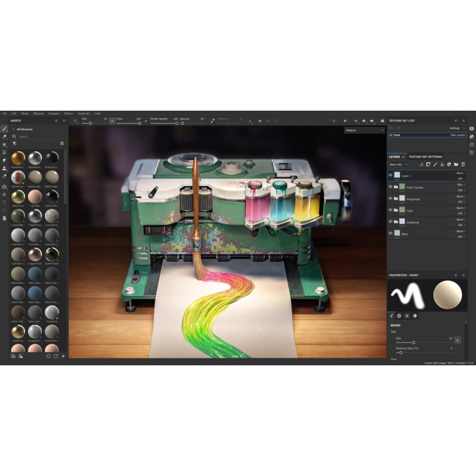Add a folder using the Layers toolbar

click(456, 164)
